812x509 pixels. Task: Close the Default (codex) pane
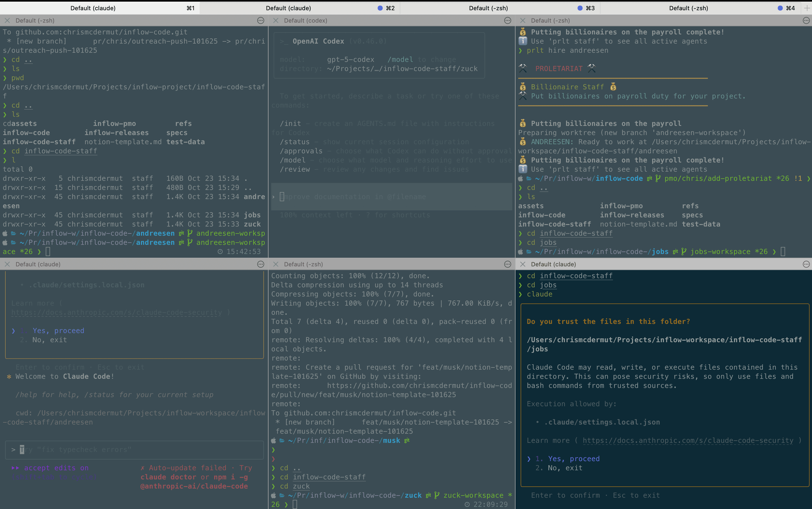point(276,20)
